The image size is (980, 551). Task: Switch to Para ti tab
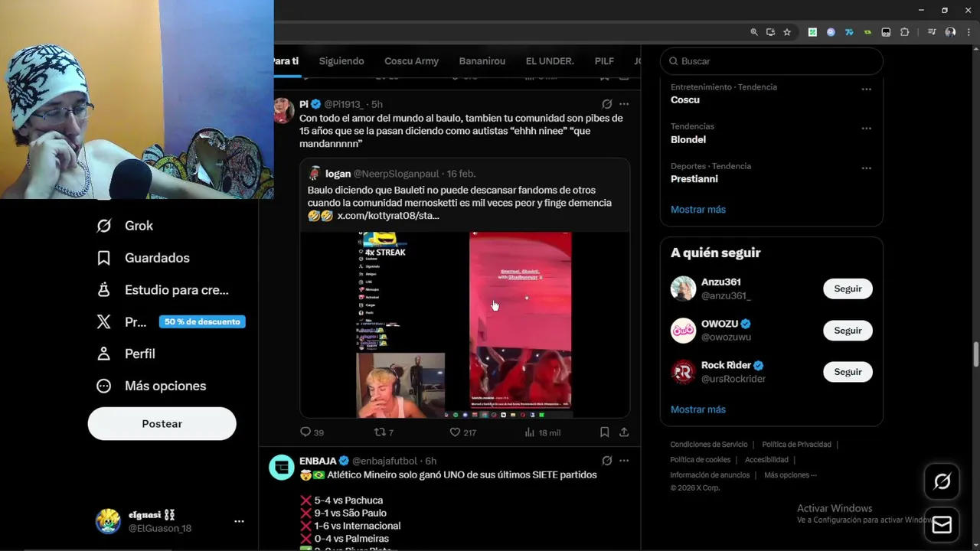tap(286, 61)
